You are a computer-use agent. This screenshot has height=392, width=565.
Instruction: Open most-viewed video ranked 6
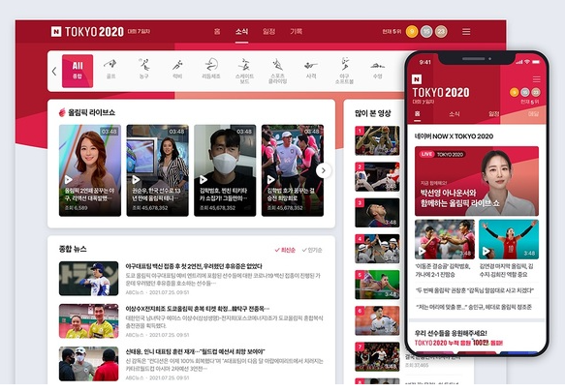377,320
